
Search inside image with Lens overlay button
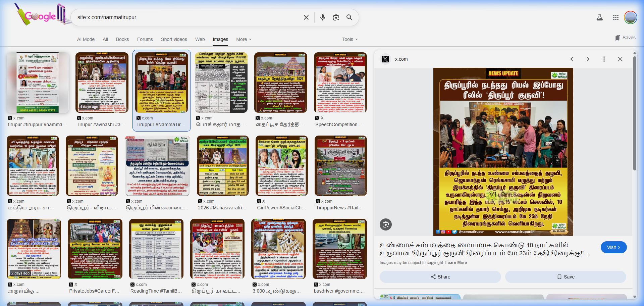[x=386, y=224]
